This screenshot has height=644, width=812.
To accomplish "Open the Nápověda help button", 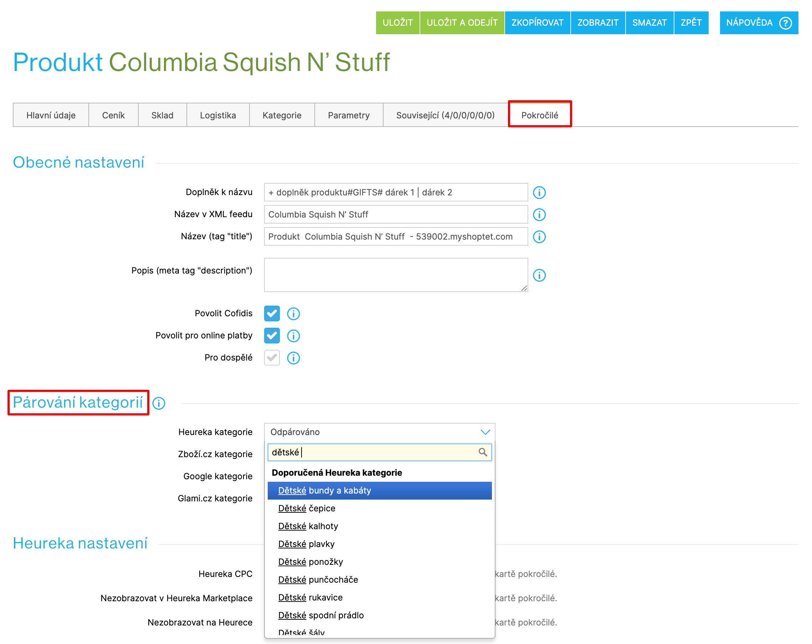I will pos(759,22).
